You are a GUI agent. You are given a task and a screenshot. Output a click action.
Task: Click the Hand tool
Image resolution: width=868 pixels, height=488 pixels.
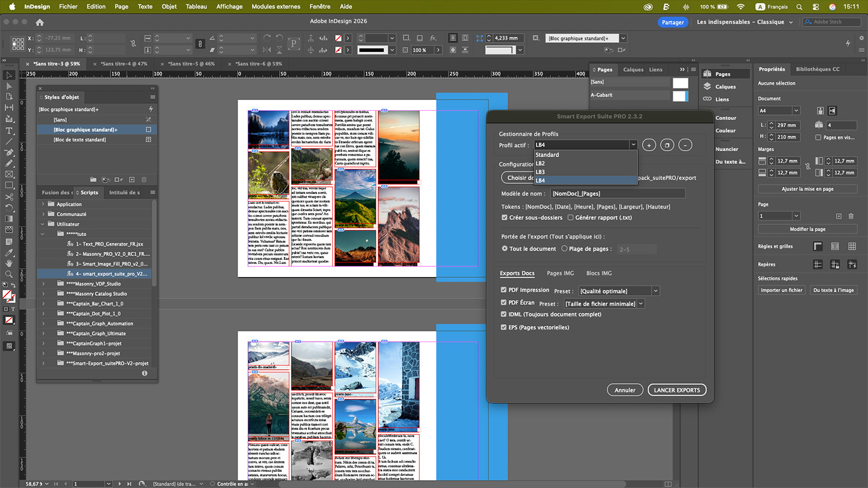coord(9,263)
